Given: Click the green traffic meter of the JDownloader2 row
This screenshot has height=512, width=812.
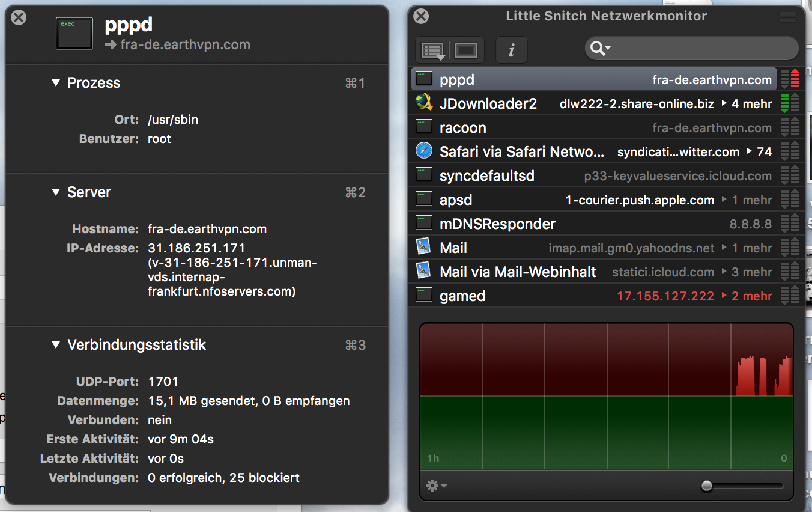Looking at the screenshot, I should [x=790, y=103].
